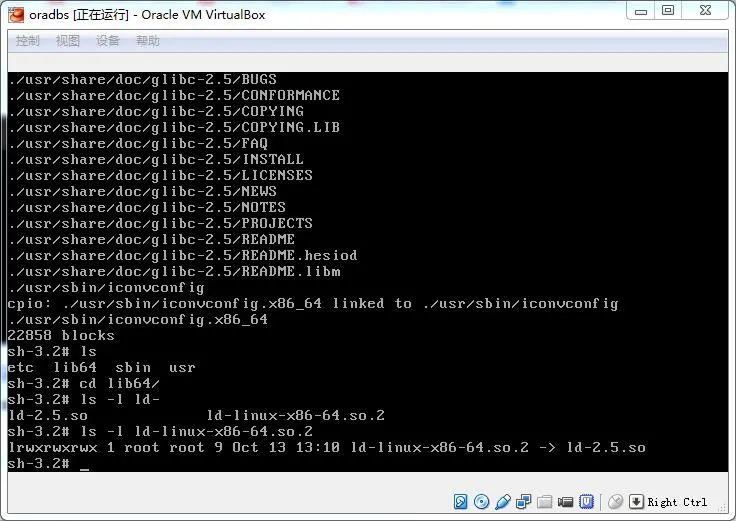Image resolution: width=736 pixels, height=521 pixels.
Task: Click the keyboard capture arrow icon
Action: click(x=636, y=502)
